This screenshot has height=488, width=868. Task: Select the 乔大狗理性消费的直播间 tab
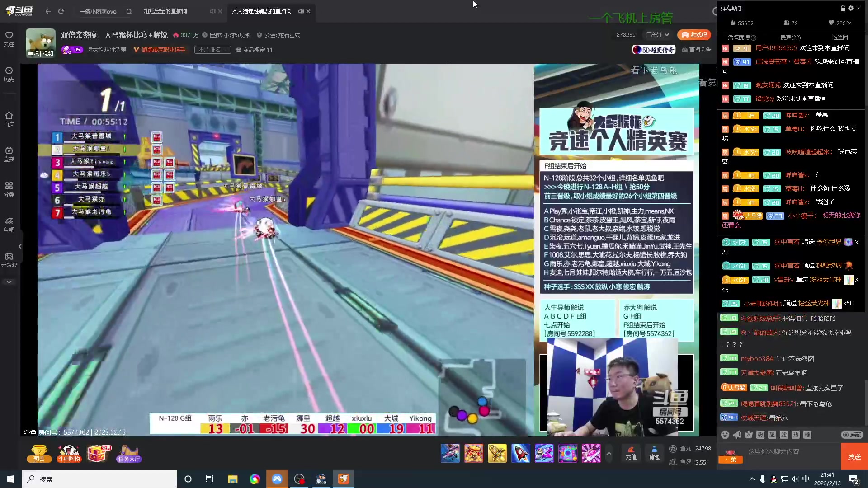[261, 11]
